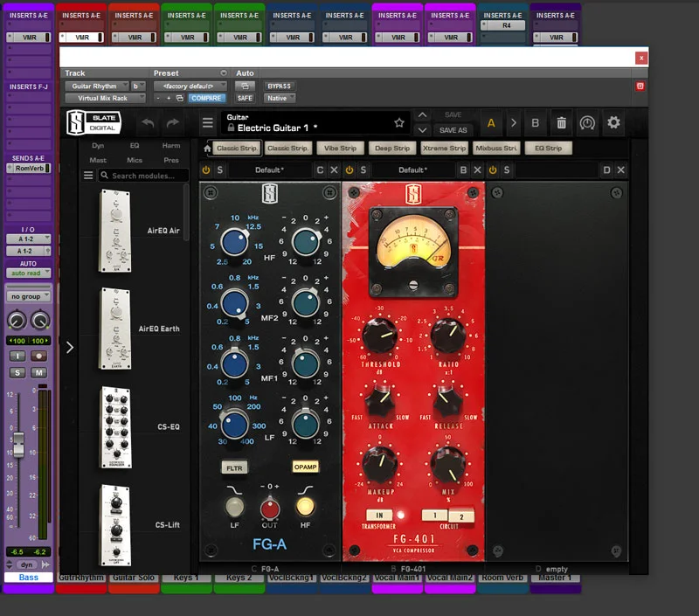Click the Bass channel volume fader
The height and width of the screenshot is (616, 699).
(18, 443)
